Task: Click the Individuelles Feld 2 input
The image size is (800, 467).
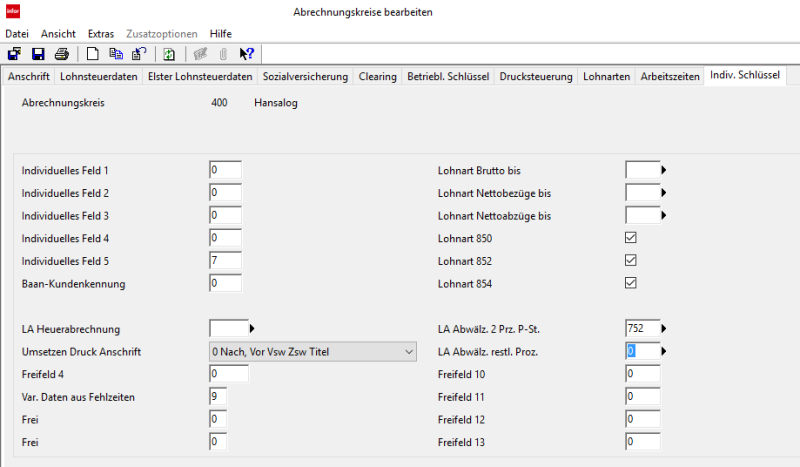Action: tap(225, 192)
